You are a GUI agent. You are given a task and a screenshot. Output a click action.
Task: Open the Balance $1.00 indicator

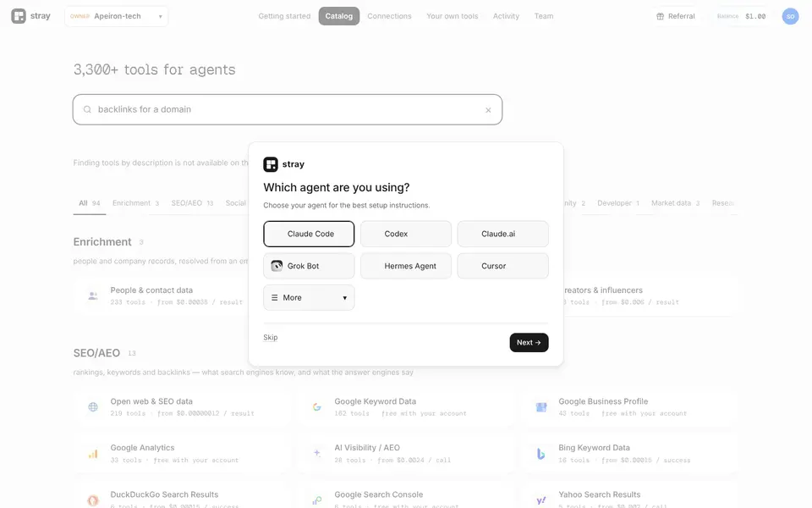(741, 16)
